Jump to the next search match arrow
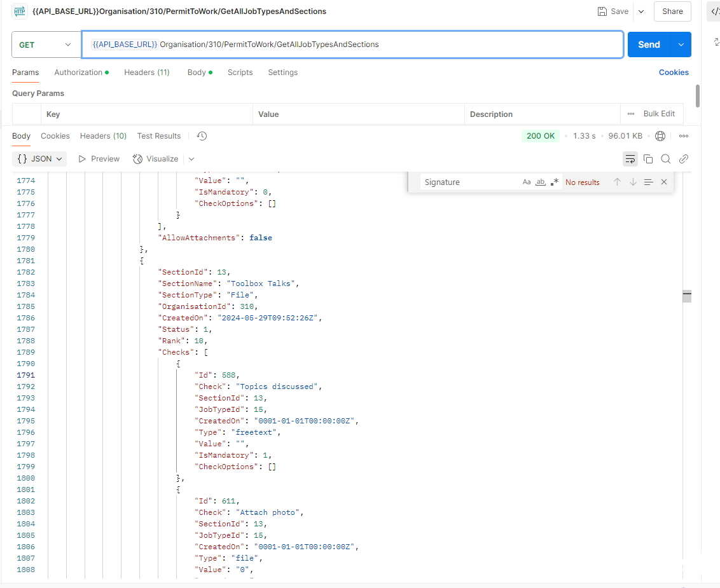720x588 pixels. coord(633,182)
